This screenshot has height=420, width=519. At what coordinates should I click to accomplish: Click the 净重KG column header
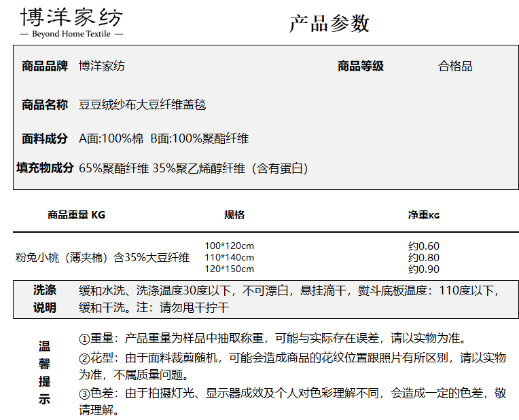point(424,215)
